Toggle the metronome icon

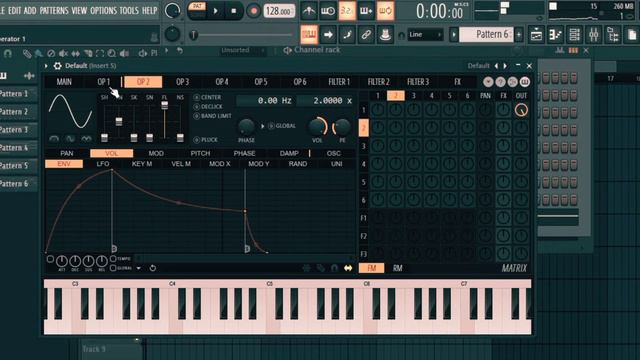[x=309, y=11]
